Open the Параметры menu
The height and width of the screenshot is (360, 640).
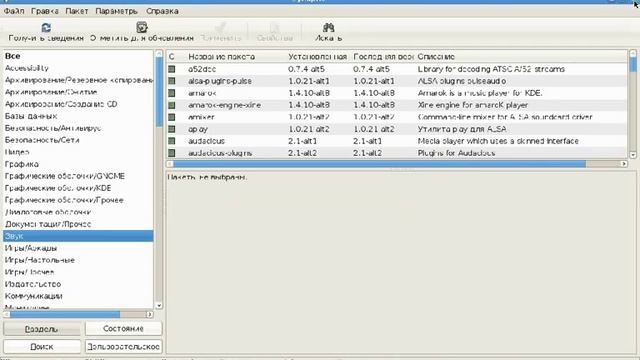[116, 11]
